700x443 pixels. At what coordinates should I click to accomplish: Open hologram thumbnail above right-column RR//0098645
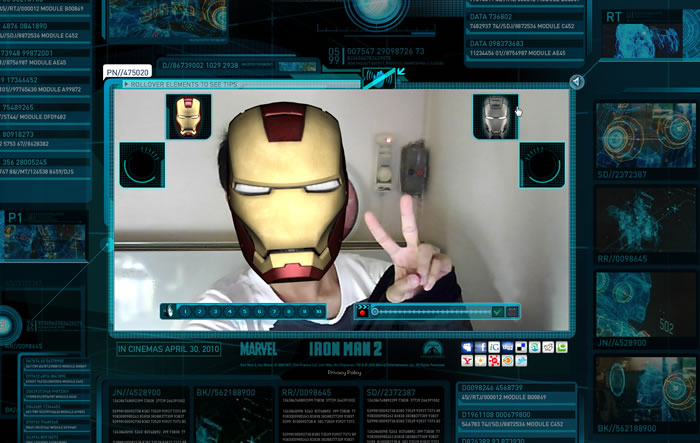pos(646,220)
